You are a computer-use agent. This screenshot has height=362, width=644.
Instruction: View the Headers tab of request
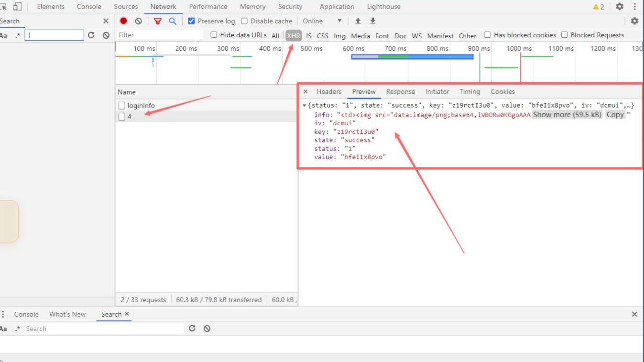click(x=329, y=91)
